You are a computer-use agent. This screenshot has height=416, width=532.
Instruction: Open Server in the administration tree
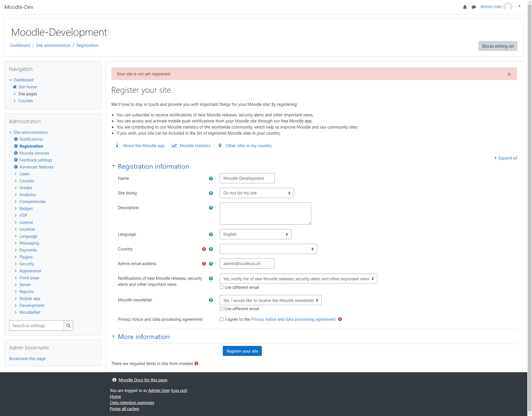(x=25, y=285)
